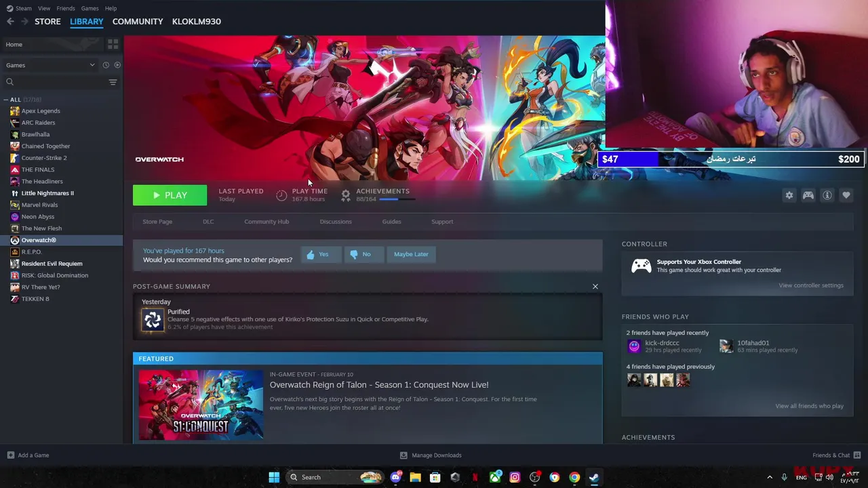The image size is (868, 488).
Task: Click Add a Game
Action: click(x=28, y=455)
